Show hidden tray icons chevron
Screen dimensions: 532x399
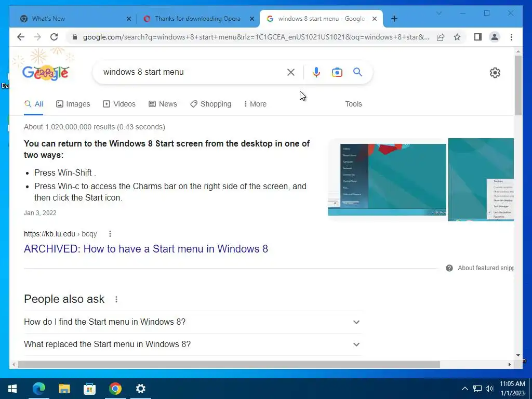[465, 389]
